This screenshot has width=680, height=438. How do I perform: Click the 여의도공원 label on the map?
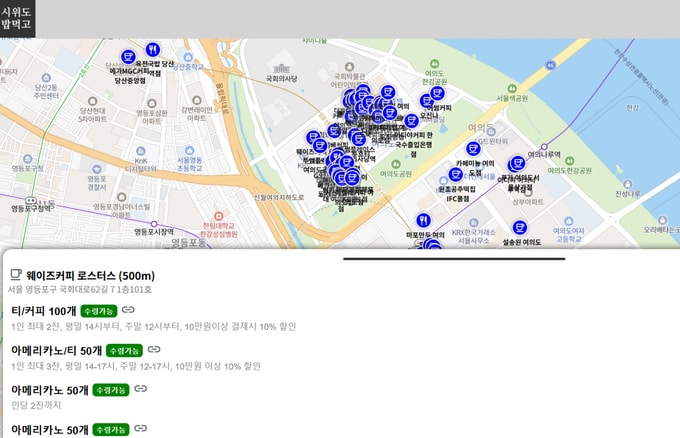point(396,173)
